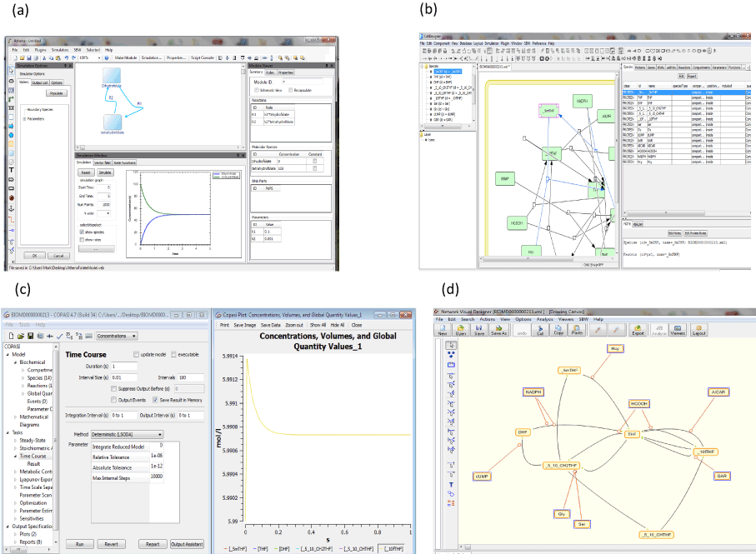This screenshot has width=756, height=554.
Task: Uncheck Save Result in Memory checkbox
Action: 155,400
